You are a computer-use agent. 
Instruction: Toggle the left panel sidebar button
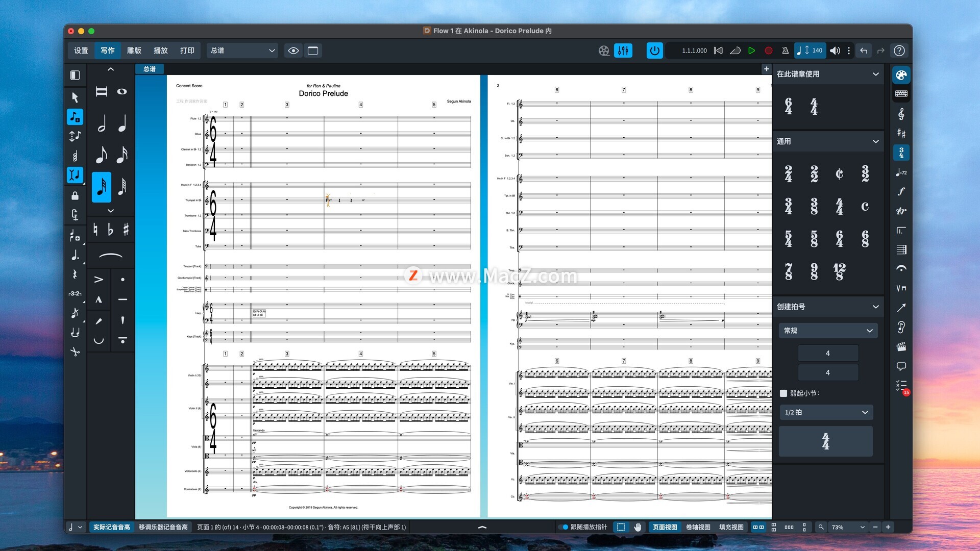pos(75,76)
